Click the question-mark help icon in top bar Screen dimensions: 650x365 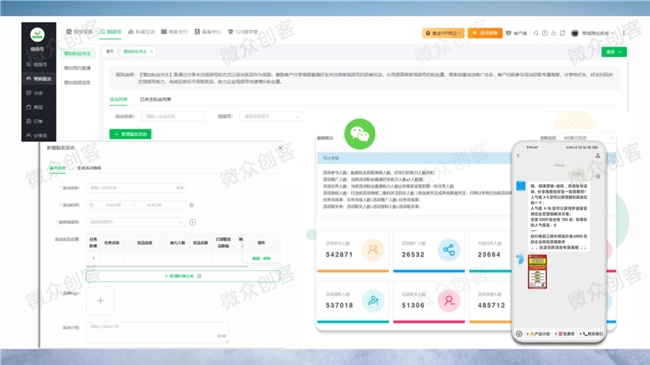545,33
